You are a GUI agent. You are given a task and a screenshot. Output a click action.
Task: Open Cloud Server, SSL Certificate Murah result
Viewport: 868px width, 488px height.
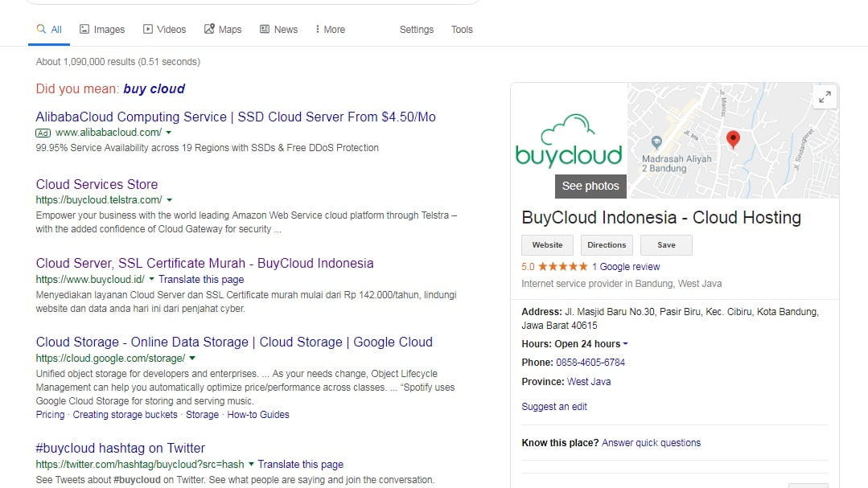pyautogui.click(x=205, y=263)
